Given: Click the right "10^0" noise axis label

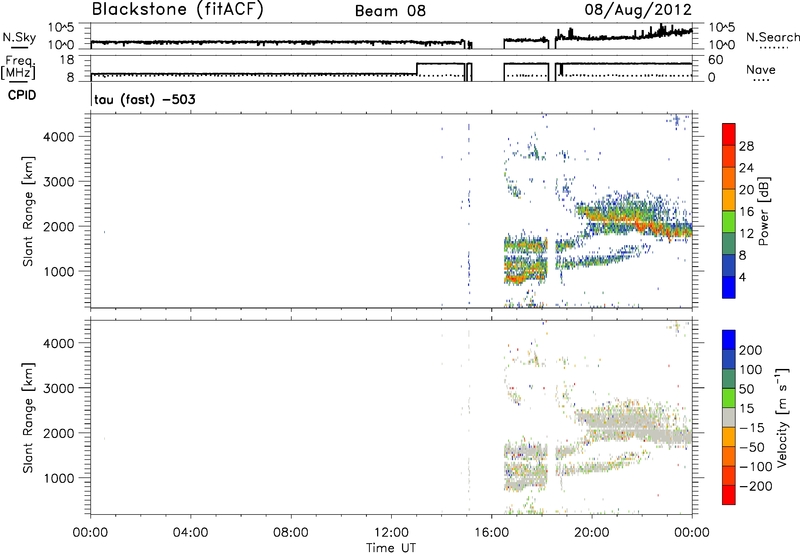Looking at the screenshot, I should click(x=722, y=45).
